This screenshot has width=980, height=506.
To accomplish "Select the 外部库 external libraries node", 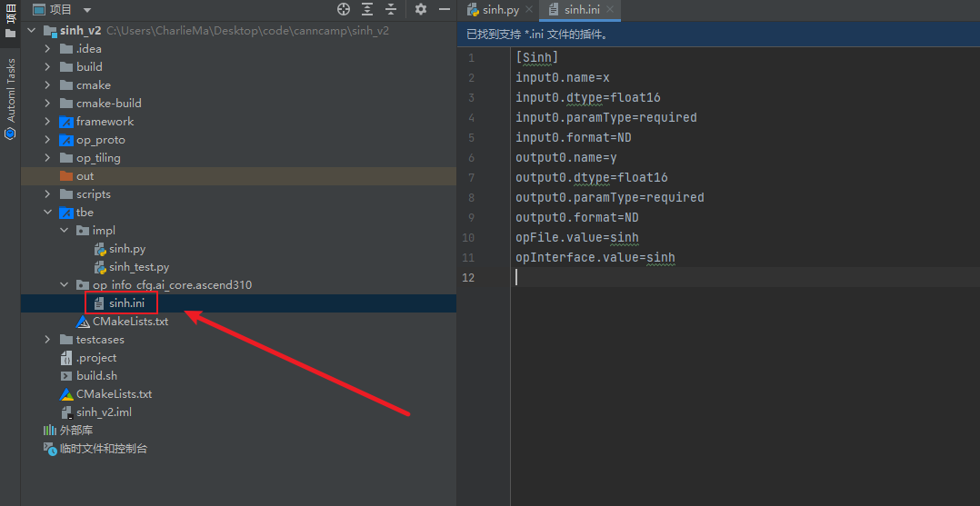I will coord(76,431).
